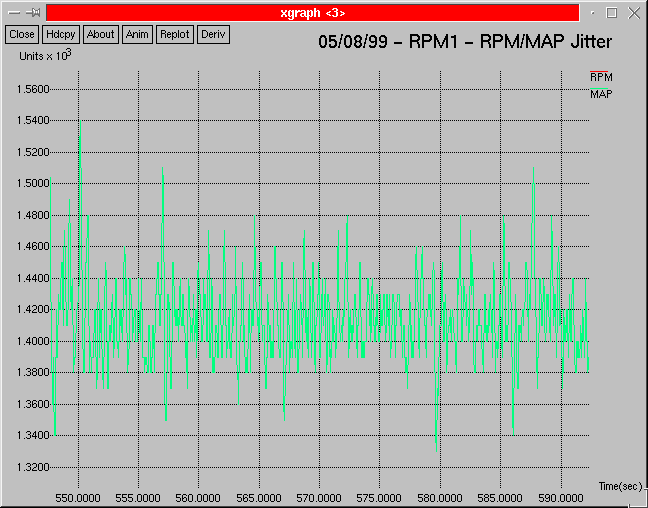Screen dimensions: 648x508
Task: Click the MAP legend label
Action: pos(601,94)
